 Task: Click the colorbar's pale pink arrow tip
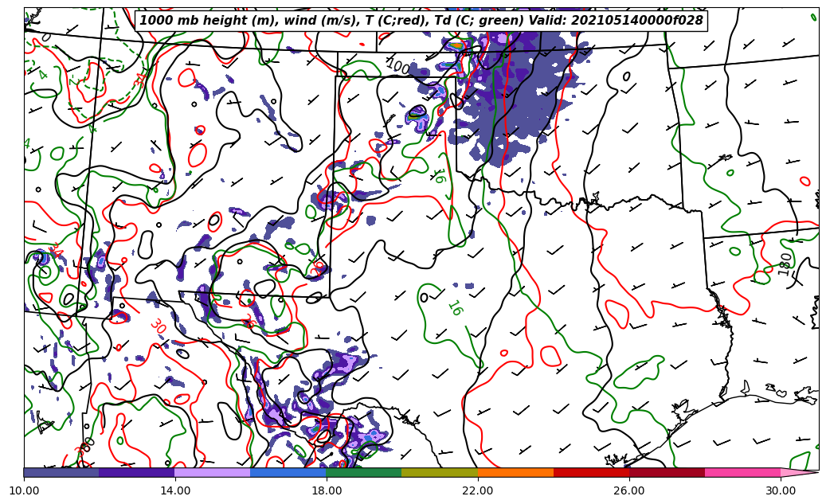tap(799, 472)
